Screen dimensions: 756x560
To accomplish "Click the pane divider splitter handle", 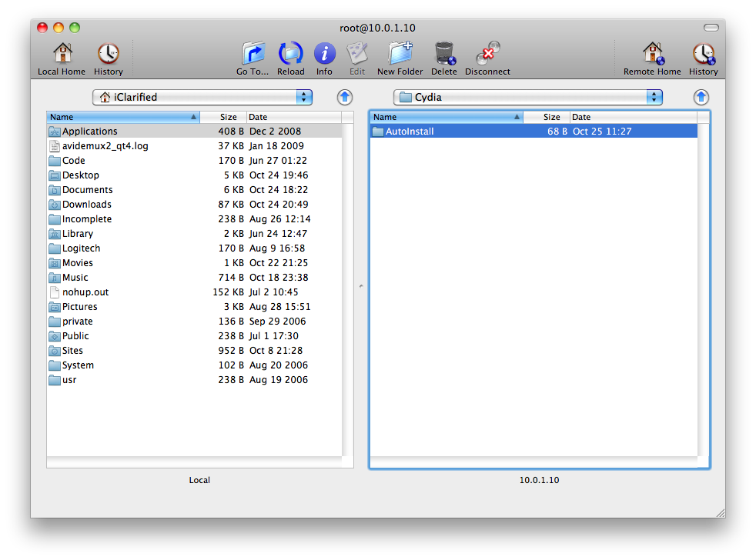I will click(361, 286).
